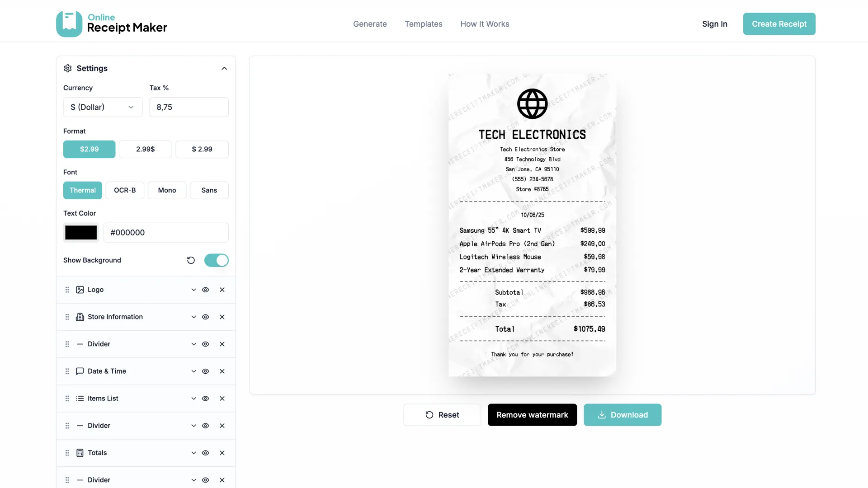Open the Templates menu
This screenshot has width=868, height=488.
[423, 23]
